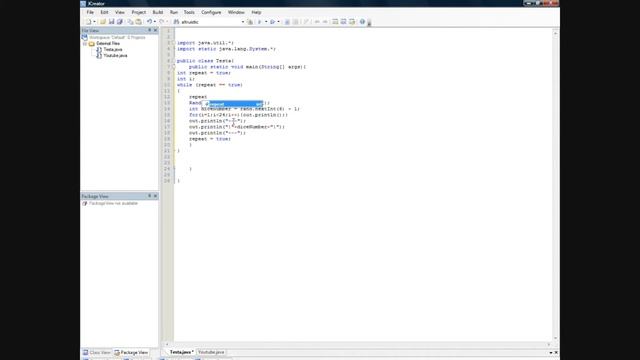Switch to the Class View tab
640x360 pixels.
click(96, 352)
